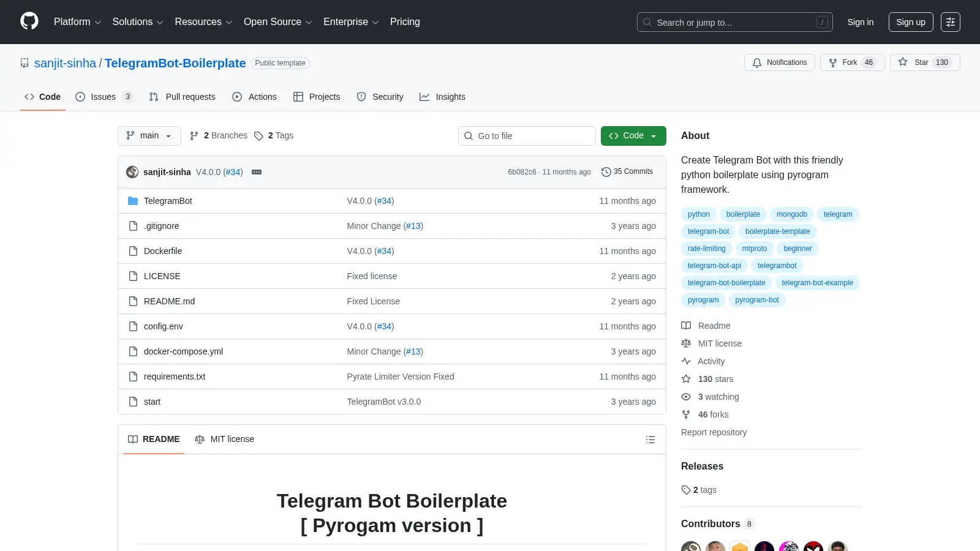980x551 pixels.
Task: Expand the Platform menu
Action: click(x=77, y=22)
